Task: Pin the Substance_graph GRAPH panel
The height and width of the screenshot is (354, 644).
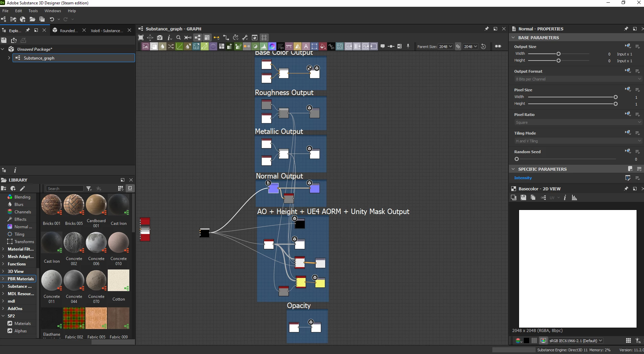Action: tap(487, 29)
